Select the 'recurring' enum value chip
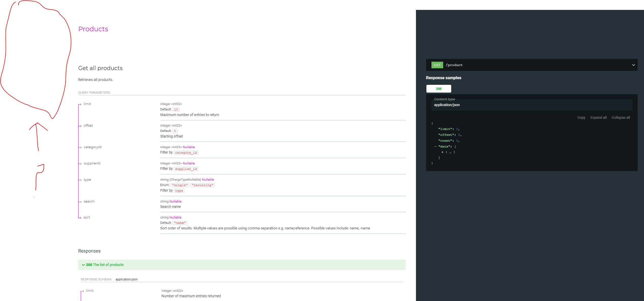This screenshot has height=301, width=644. 202,185
